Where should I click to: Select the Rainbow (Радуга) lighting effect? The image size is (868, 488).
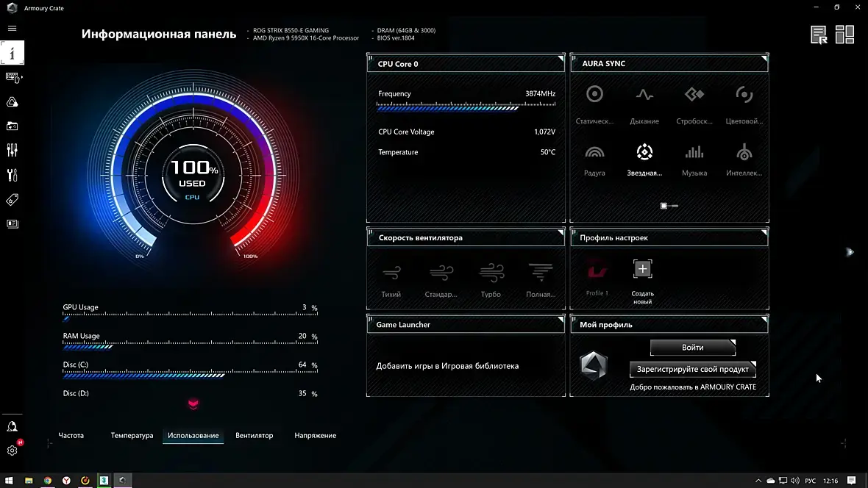click(594, 152)
